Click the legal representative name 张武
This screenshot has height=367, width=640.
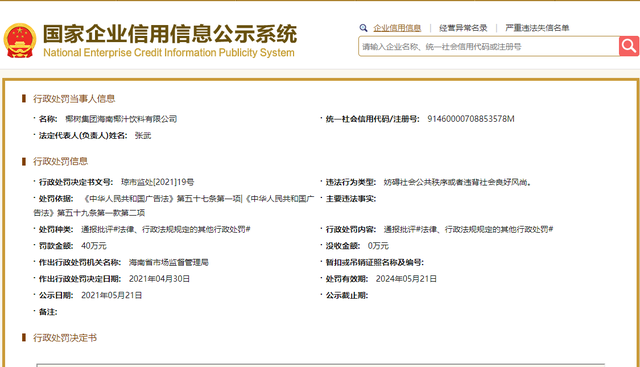(x=143, y=136)
